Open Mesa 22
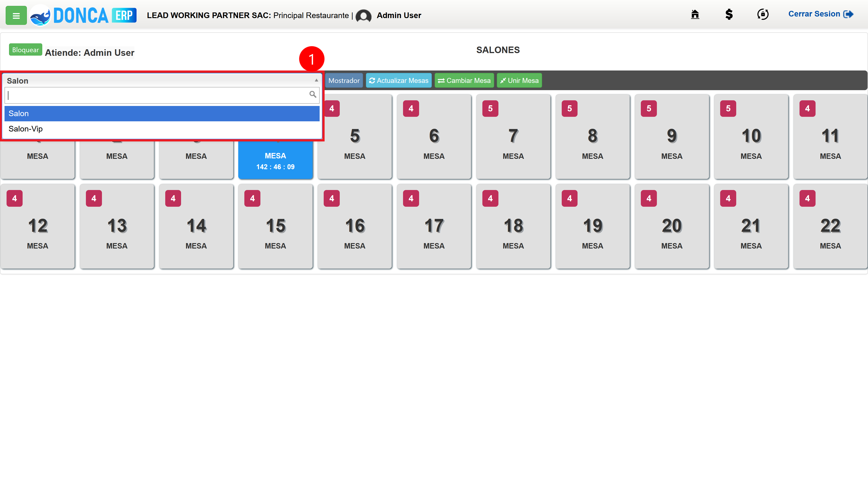 pos(830,226)
